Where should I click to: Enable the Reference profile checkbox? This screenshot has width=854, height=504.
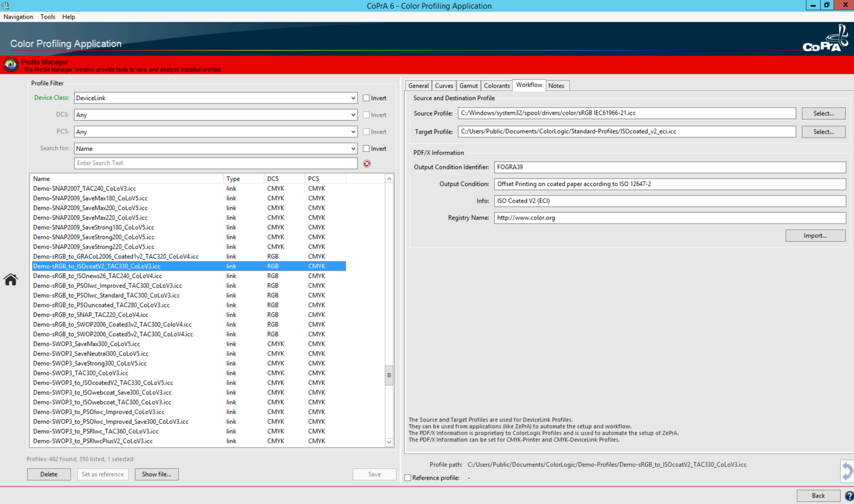coord(408,478)
